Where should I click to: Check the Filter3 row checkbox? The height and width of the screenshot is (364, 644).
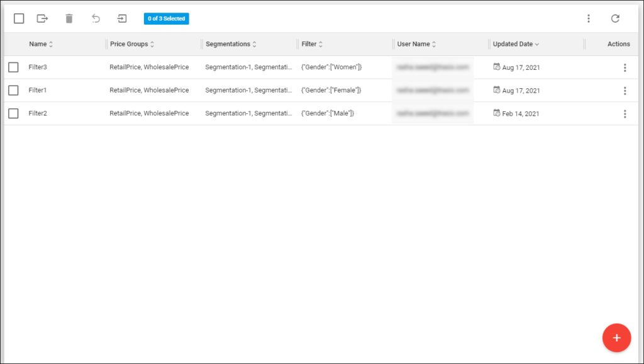(13, 67)
